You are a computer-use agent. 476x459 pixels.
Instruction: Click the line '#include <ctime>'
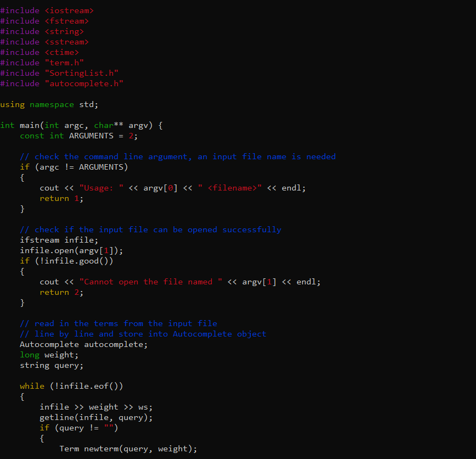point(40,52)
